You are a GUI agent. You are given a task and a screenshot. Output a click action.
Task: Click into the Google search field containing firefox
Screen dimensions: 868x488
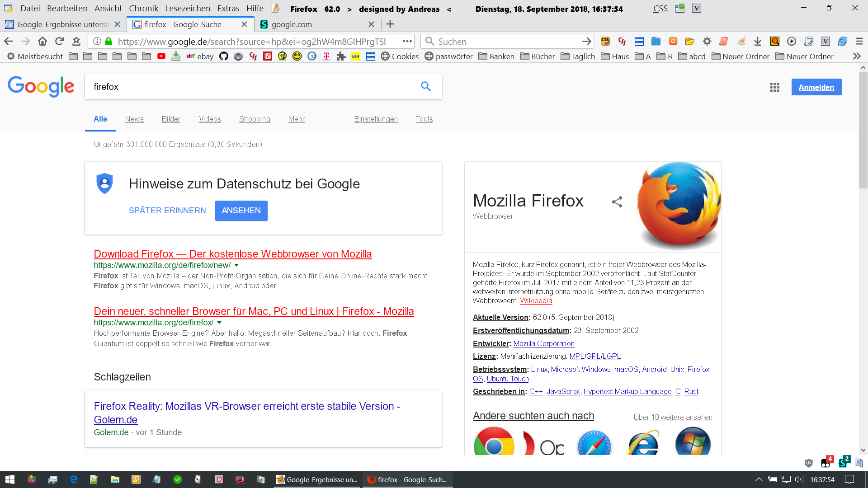(x=249, y=87)
